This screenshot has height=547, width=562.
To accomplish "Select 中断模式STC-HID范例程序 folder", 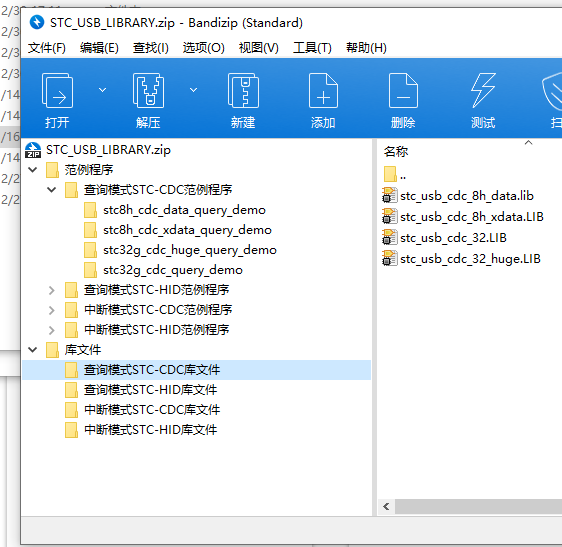I will point(156,330).
